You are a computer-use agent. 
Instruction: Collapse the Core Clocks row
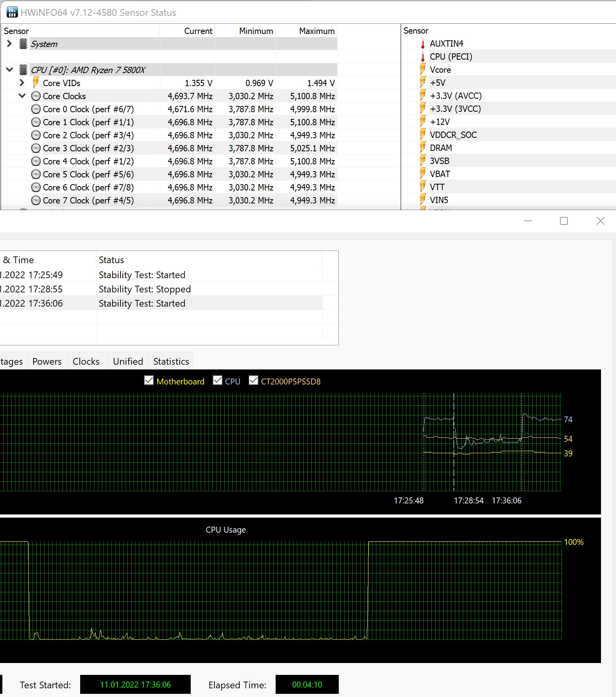22,96
